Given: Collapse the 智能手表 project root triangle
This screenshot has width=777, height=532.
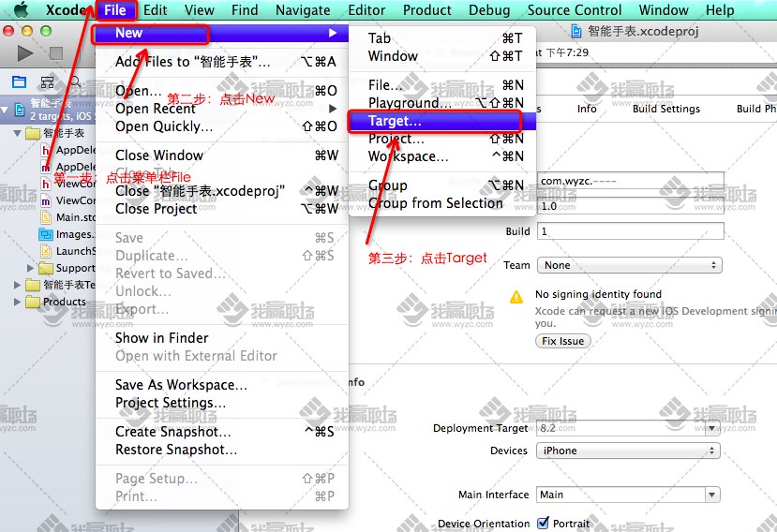Looking at the screenshot, I should (x=6, y=110).
